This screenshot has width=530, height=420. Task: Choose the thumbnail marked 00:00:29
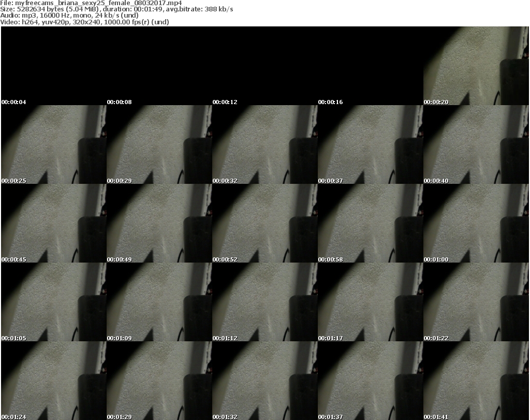click(x=159, y=144)
